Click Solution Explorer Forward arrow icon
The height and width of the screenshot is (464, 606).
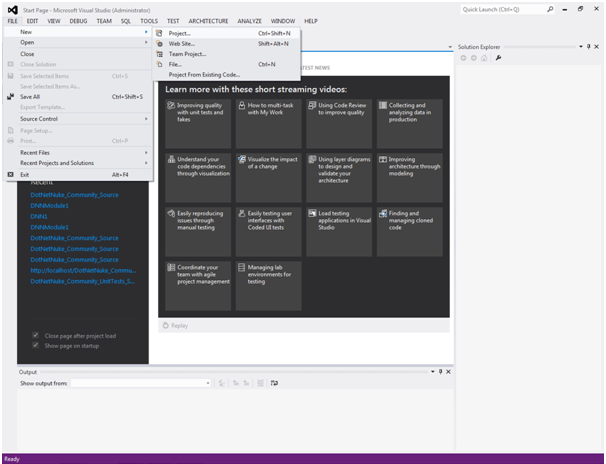tap(473, 58)
